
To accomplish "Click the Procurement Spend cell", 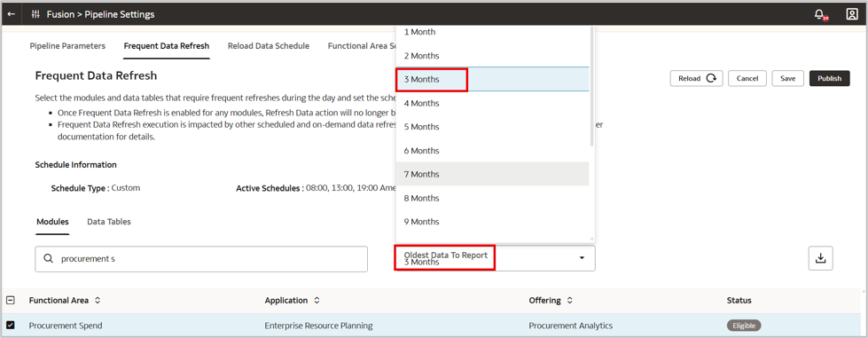I will (66, 326).
